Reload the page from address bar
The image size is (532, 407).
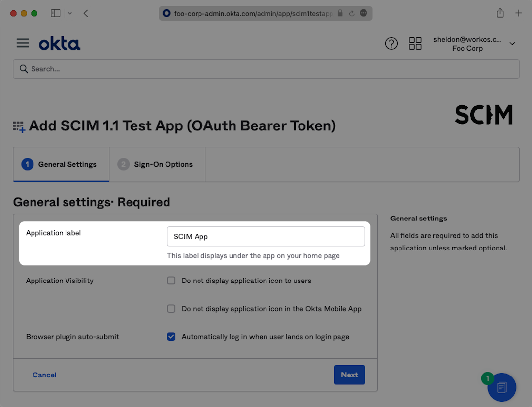[x=352, y=14]
